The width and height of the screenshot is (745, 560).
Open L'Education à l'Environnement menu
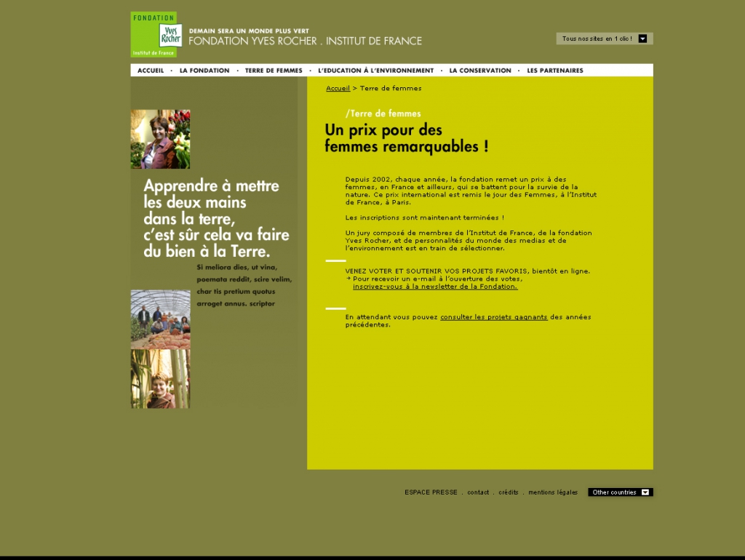(376, 71)
